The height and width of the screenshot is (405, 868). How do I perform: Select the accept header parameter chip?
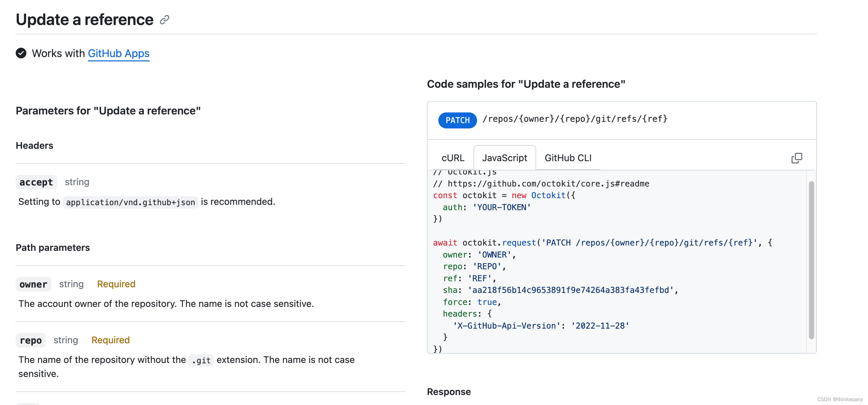(36, 182)
